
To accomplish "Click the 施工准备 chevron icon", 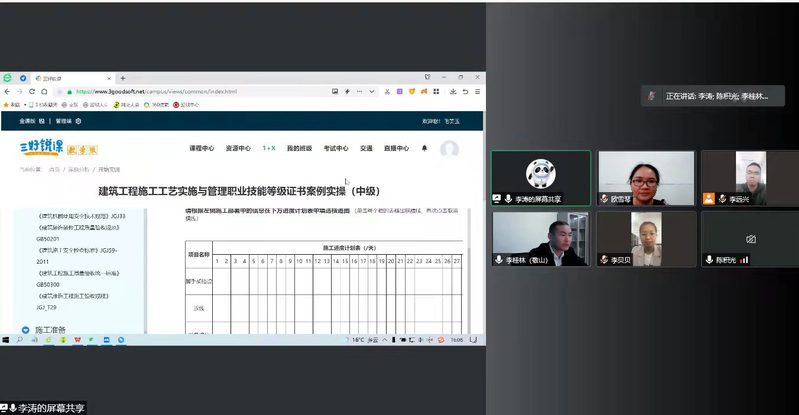I will click(26, 329).
